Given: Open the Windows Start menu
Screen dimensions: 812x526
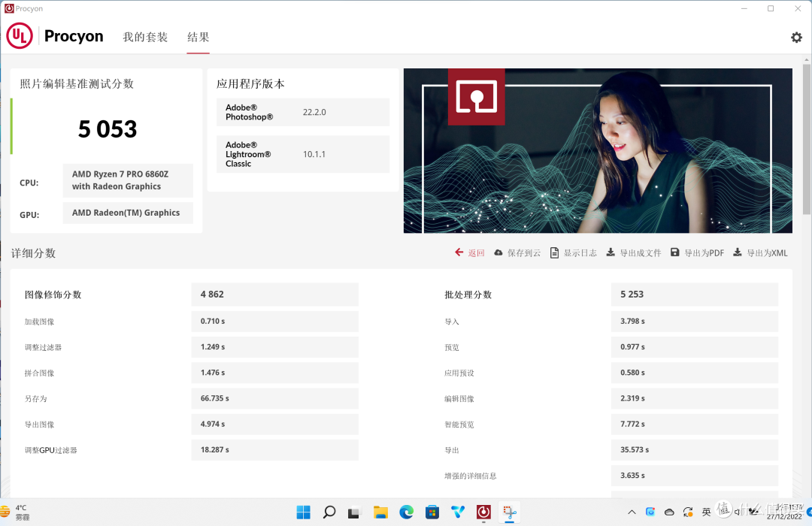Looking at the screenshot, I should pyautogui.click(x=304, y=512).
